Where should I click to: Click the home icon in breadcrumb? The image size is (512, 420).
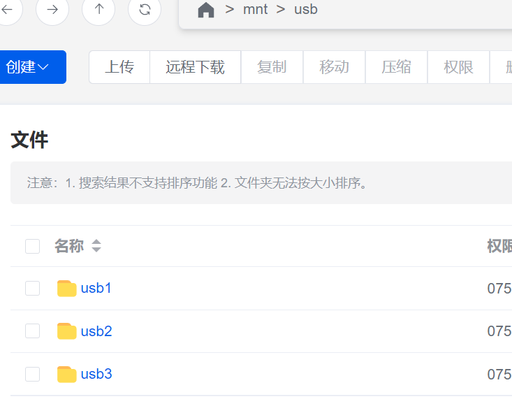point(206,10)
